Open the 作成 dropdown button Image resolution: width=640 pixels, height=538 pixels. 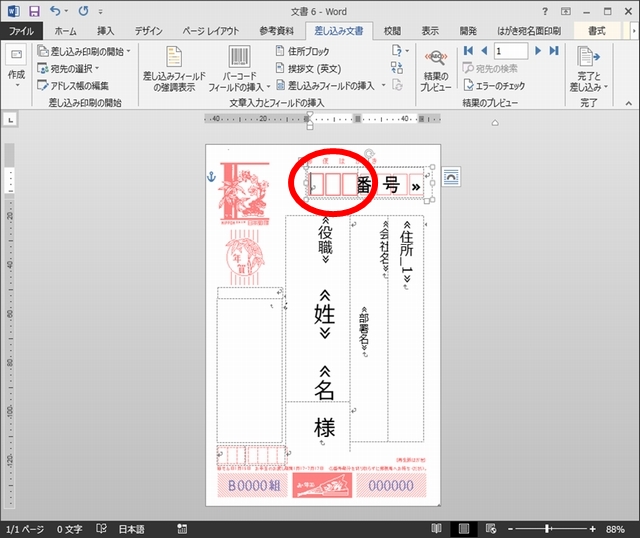[x=16, y=67]
